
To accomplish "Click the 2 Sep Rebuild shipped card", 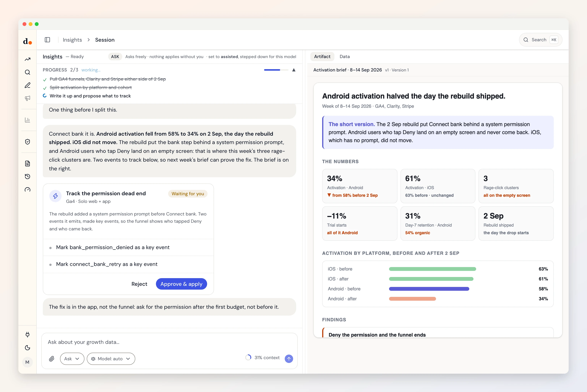I will tap(516, 224).
